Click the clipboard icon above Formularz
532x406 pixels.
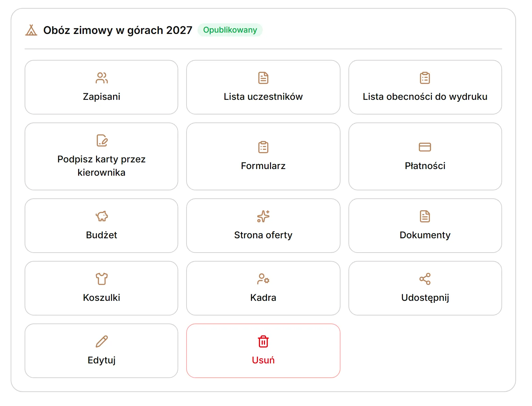pyautogui.click(x=263, y=147)
